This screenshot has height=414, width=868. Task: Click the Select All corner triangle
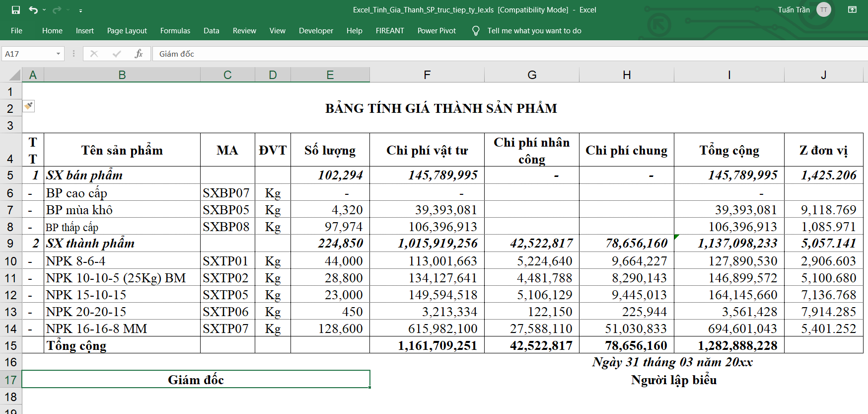(x=15, y=75)
